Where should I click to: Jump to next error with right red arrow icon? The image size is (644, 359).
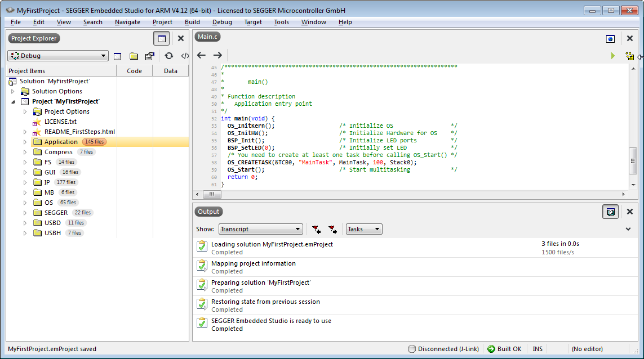coord(332,230)
